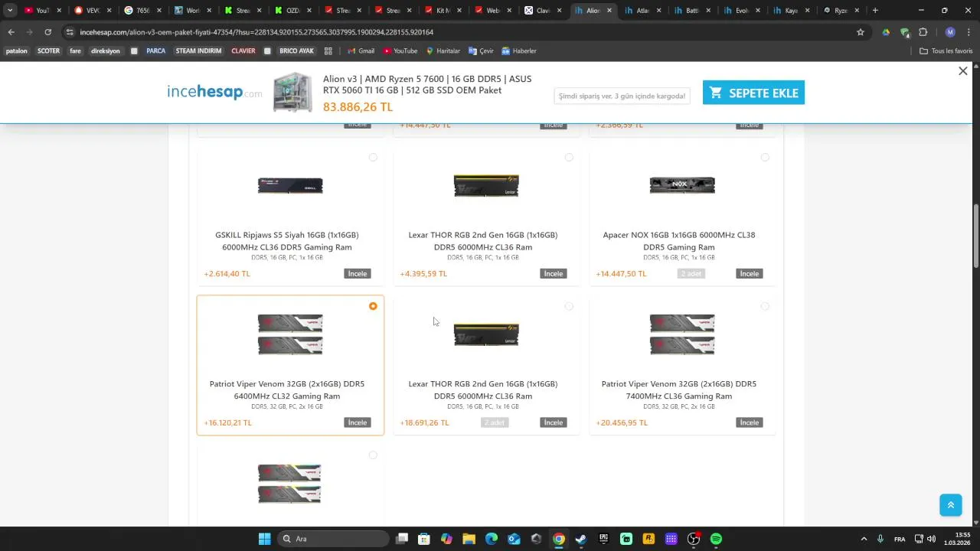The image size is (980, 551).
Task: Click the Apacer NOX RAM image
Action: pyautogui.click(x=682, y=185)
